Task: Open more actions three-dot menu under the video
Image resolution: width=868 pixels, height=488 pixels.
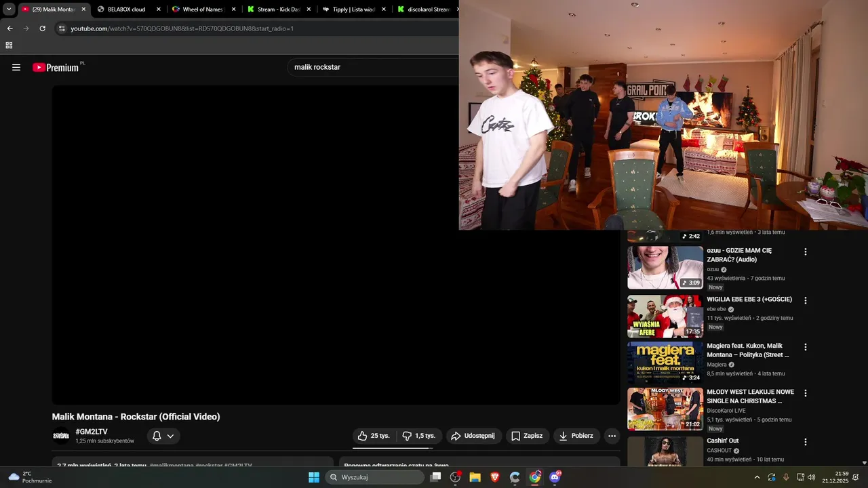Action: (x=612, y=436)
